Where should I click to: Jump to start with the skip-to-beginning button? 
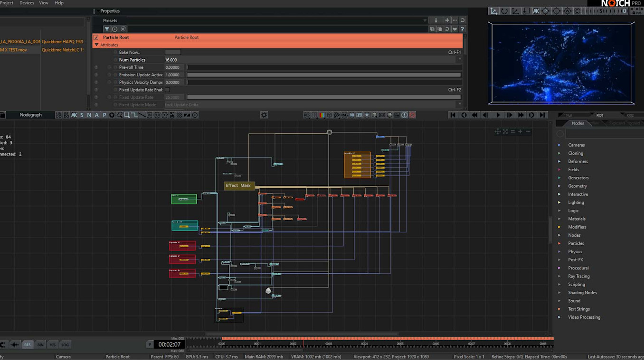tap(453, 115)
